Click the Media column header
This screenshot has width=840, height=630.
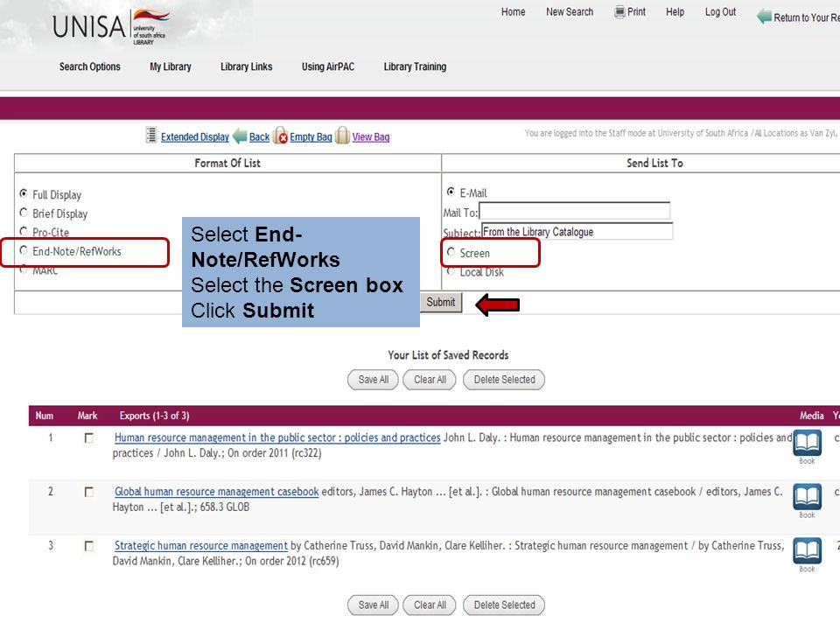click(812, 416)
